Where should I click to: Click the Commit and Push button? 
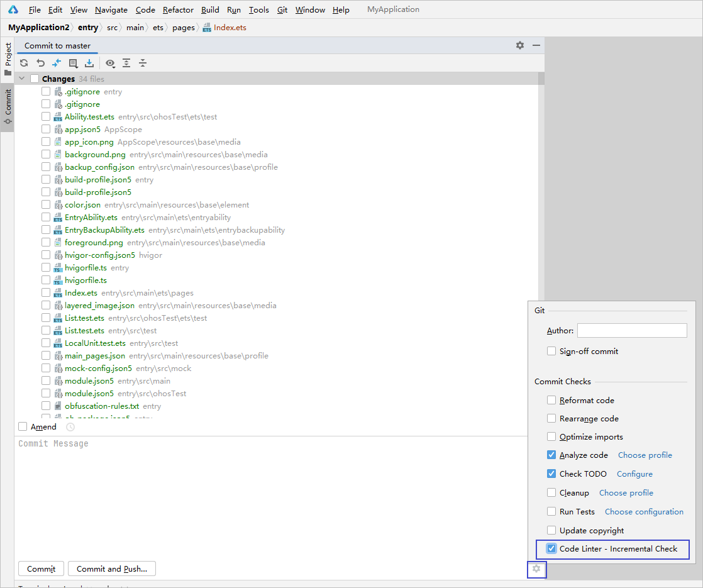click(112, 569)
